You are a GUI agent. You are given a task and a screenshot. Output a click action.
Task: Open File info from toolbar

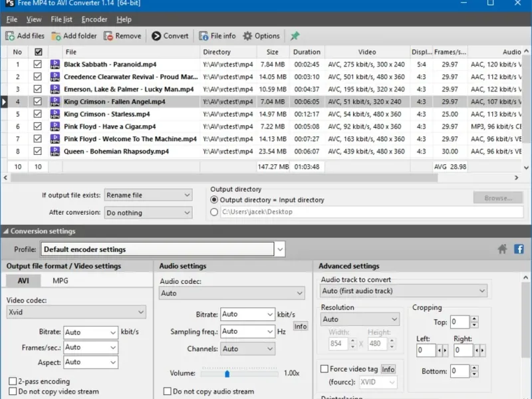[x=203, y=36]
